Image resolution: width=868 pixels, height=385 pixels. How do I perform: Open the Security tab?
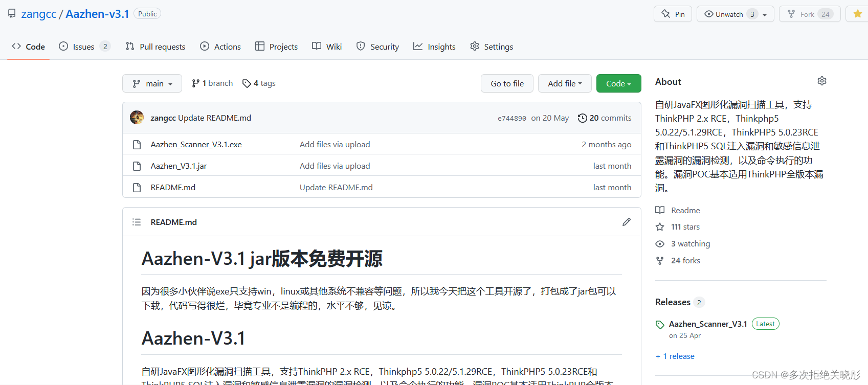pos(377,47)
